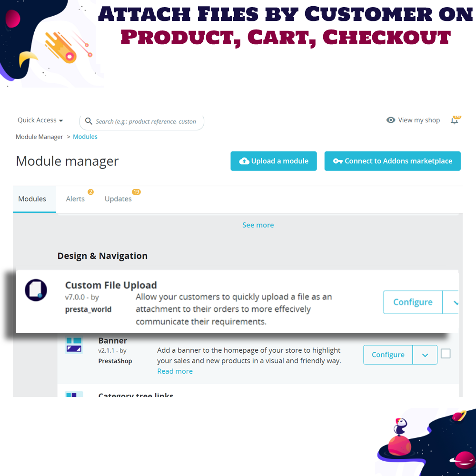Tick the checkbox for the Banner module
Image resolution: width=476 pixels, height=476 pixels.
click(x=446, y=354)
